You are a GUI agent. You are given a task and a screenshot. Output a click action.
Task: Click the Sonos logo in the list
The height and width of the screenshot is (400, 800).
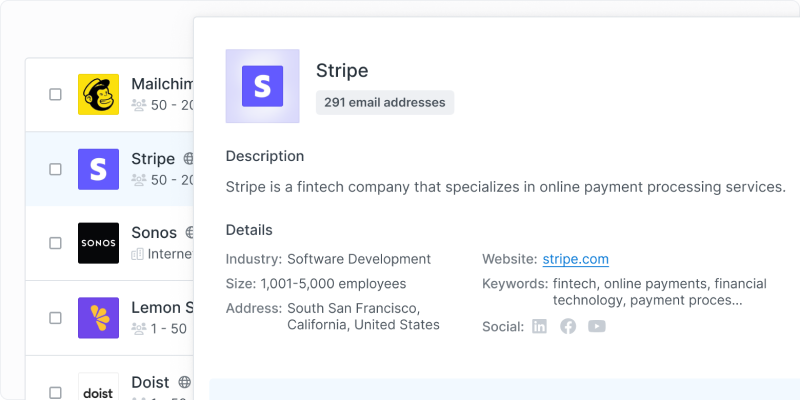[98, 243]
